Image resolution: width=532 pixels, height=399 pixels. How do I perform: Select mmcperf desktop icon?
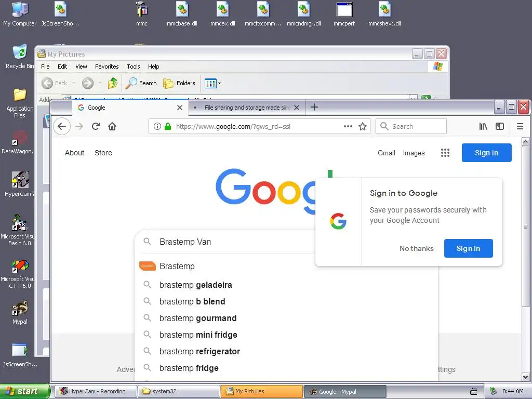point(344,14)
